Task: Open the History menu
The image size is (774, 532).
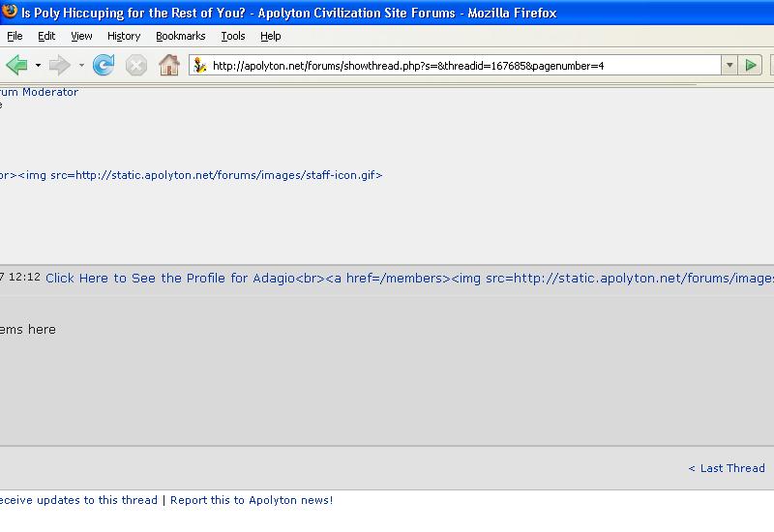Action: tap(124, 36)
